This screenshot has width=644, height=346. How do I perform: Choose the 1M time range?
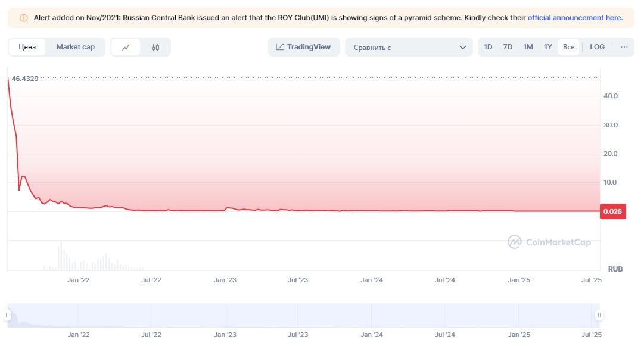pyautogui.click(x=528, y=47)
